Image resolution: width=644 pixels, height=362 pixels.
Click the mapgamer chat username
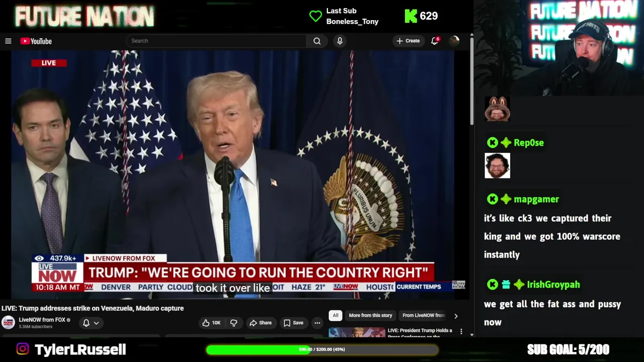tap(536, 199)
